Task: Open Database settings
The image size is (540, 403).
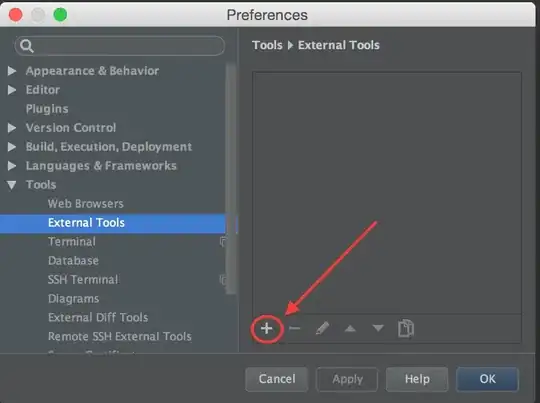Action: point(73,260)
